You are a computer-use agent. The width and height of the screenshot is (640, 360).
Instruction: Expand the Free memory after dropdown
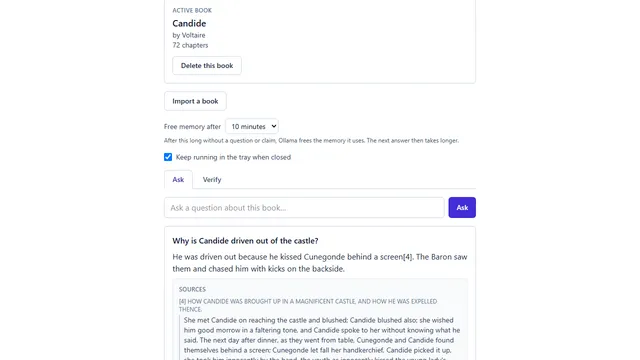pos(252,127)
